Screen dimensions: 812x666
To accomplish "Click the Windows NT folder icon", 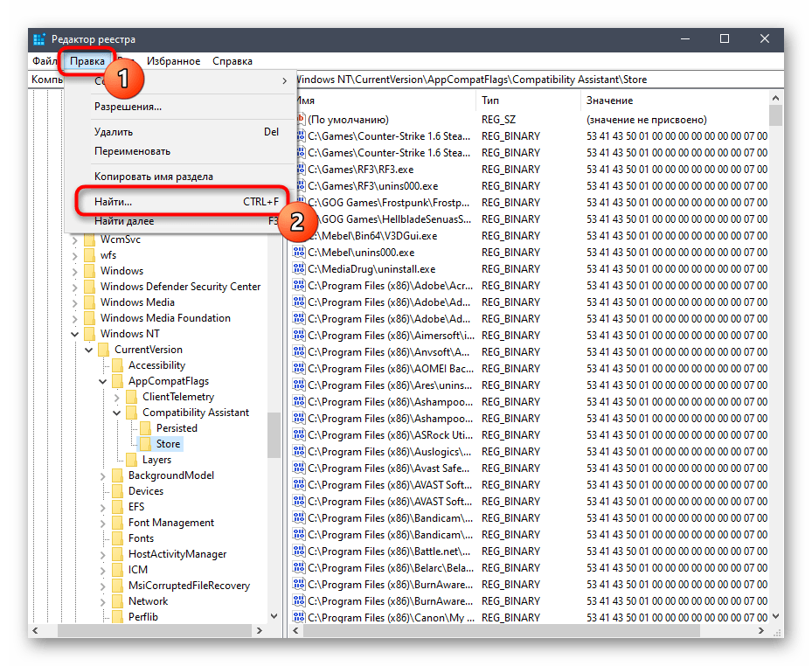I will point(90,334).
